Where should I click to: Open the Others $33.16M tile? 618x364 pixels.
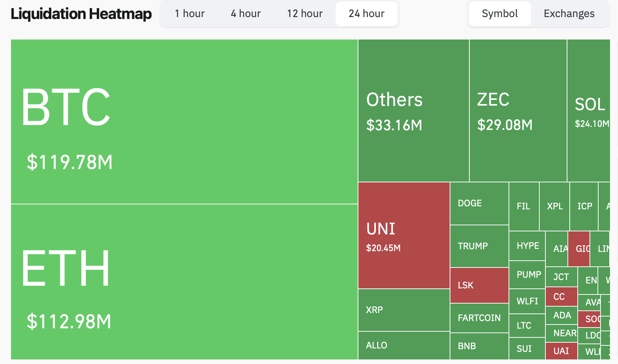(414, 111)
